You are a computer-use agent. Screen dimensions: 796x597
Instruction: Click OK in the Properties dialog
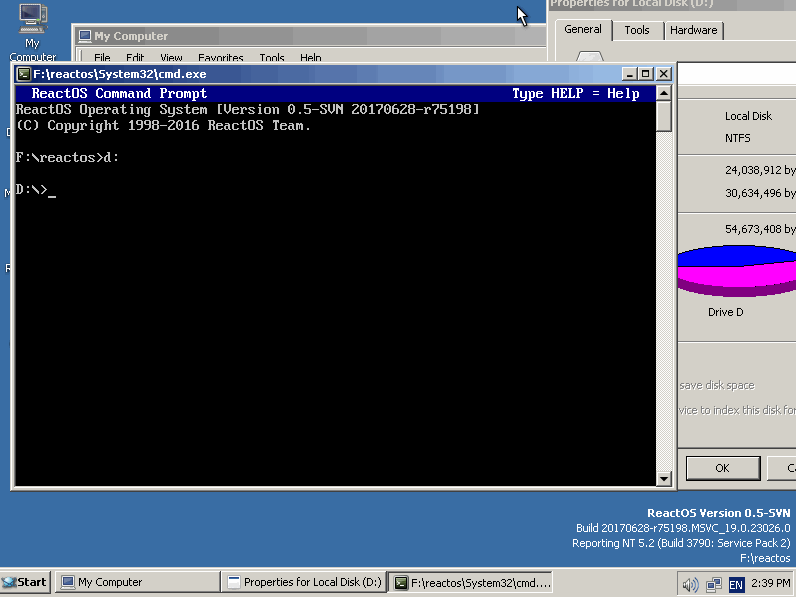click(x=723, y=468)
